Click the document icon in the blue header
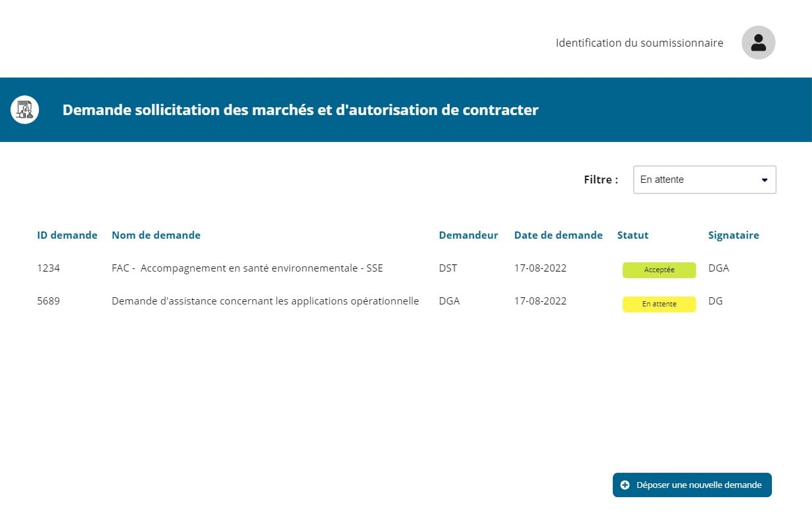Screen dimensions: 812x532 pyautogui.click(x=25, y=110)
